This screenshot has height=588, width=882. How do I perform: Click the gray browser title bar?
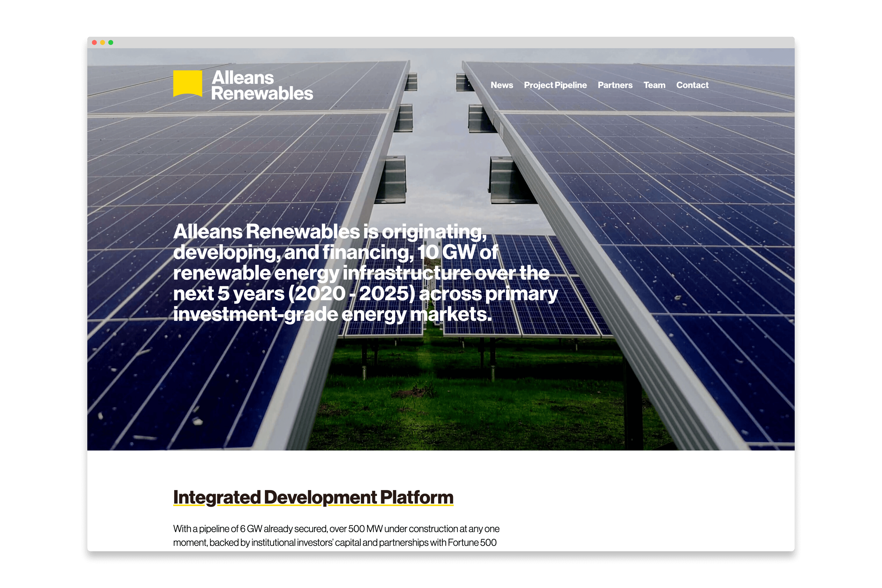(441, 42)
